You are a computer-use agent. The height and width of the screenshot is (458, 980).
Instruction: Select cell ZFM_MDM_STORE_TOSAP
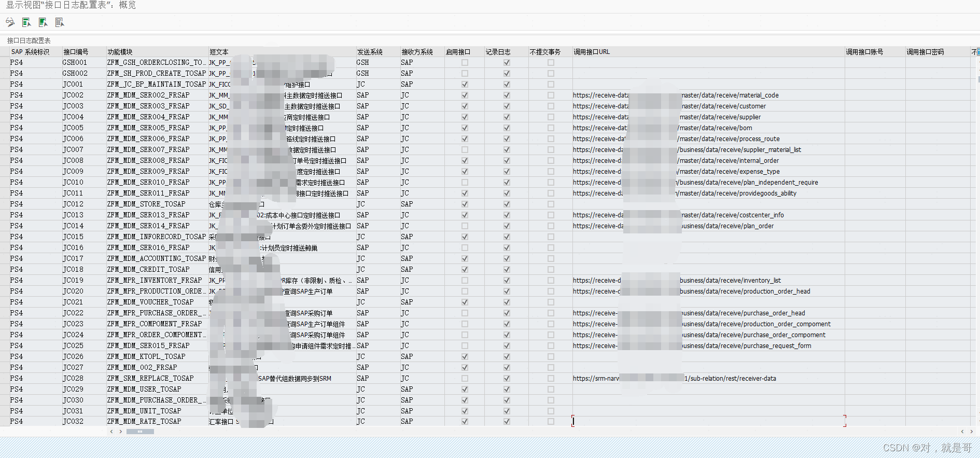pos(157,204)
